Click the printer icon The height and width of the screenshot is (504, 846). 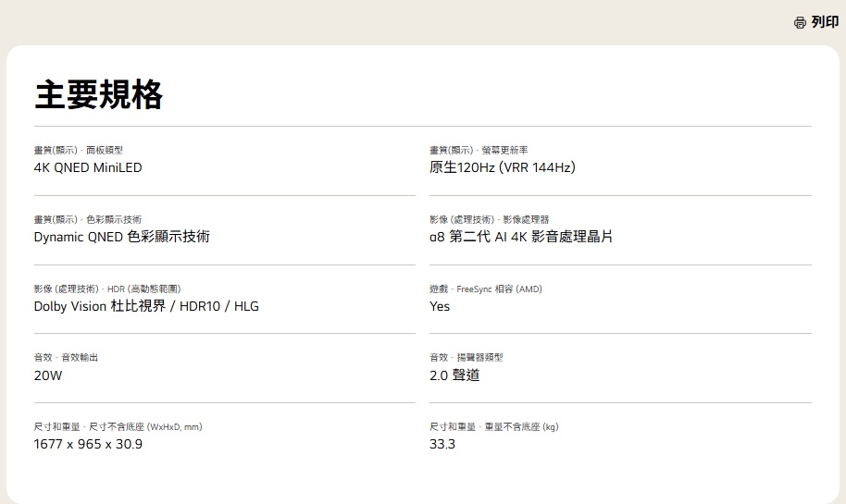click(800, 22)
